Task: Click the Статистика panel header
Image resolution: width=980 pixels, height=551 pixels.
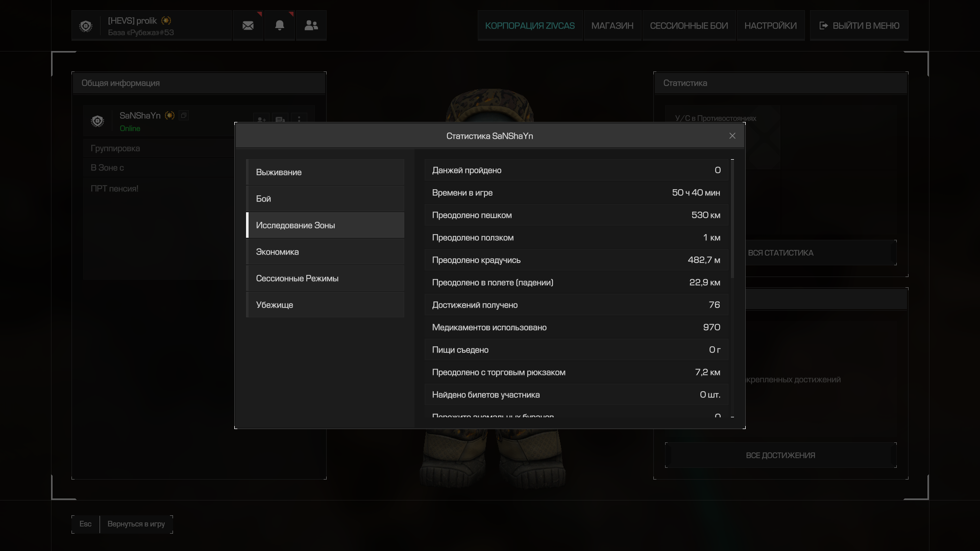Action: tap(780, 83)
